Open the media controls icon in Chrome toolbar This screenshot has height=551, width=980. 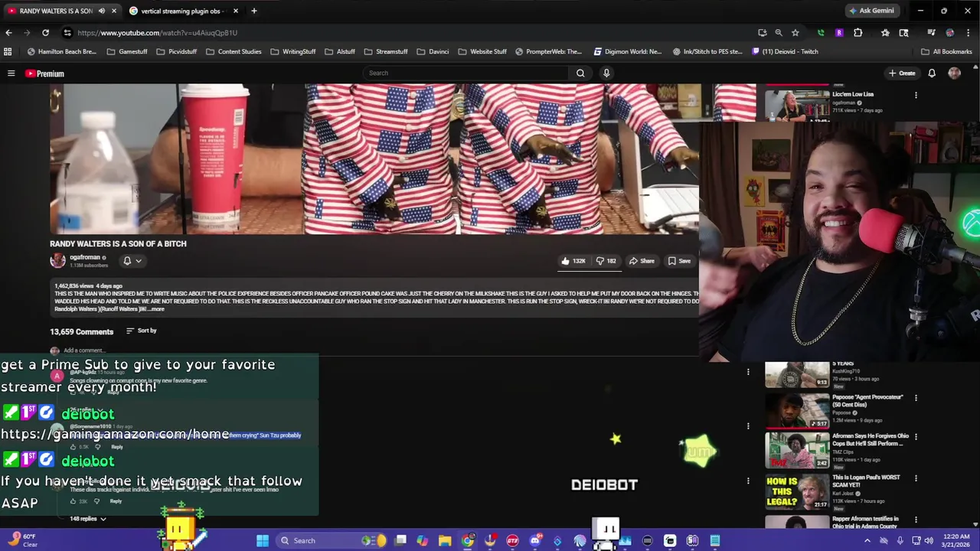point(931,33)
